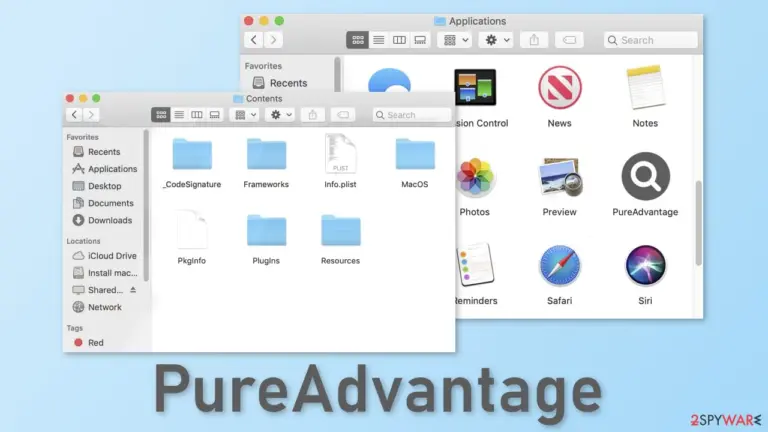768x432 pixels.
Task: Select the Notes app icon
Action: [645, 87]
